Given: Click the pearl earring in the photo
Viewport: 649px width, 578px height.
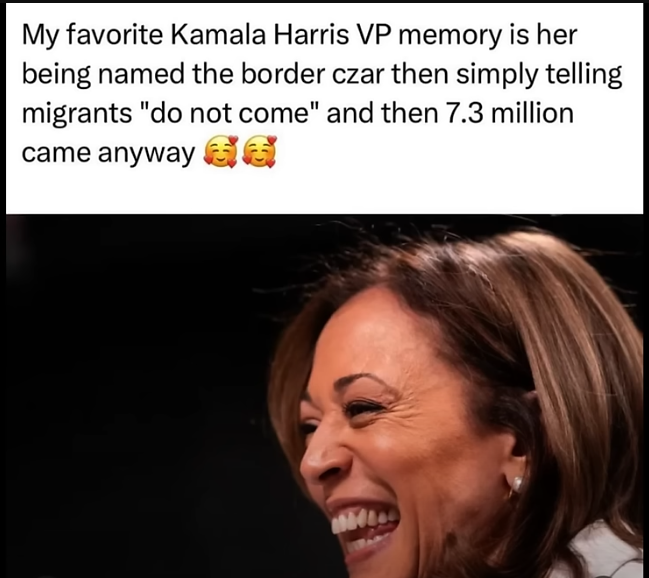Looking at the screenshot, I should tap(517, 483).
